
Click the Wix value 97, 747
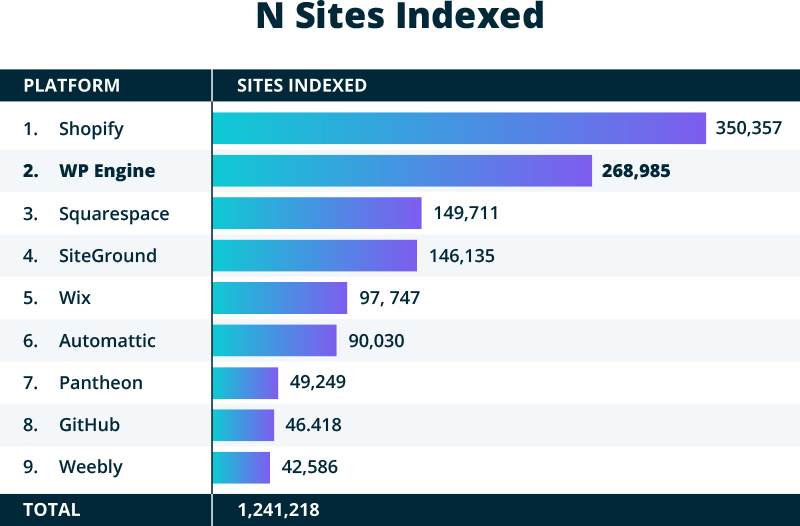(x=390, y=297)
